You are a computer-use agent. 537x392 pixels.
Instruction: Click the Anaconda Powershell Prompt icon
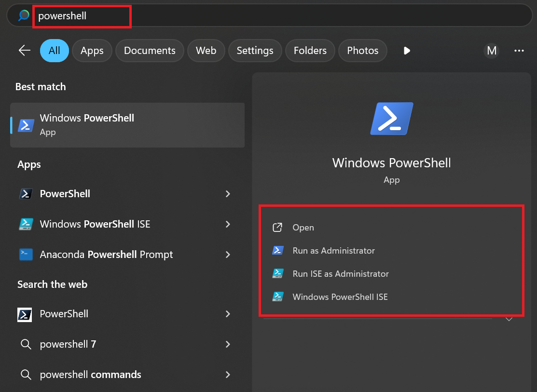[26, 255]
